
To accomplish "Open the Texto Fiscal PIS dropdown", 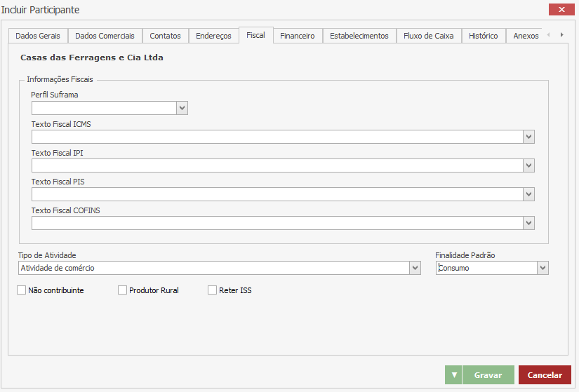I will pyautogui.click(x=528, y=194).
